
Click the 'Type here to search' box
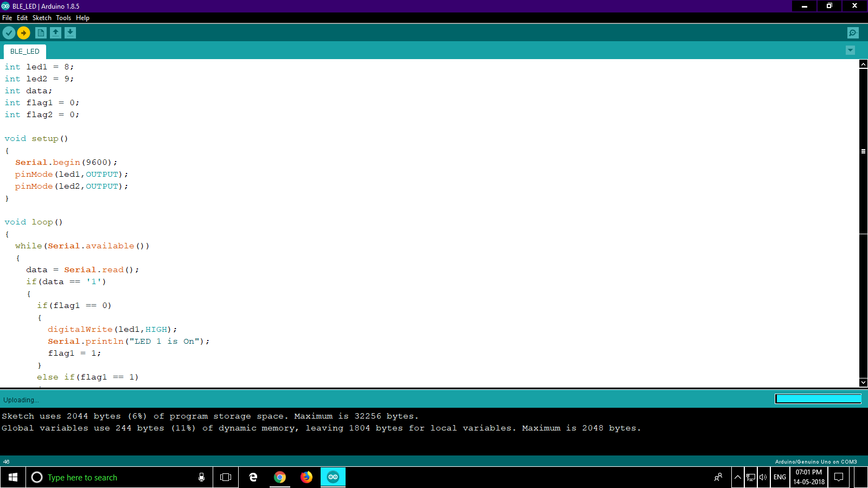pos(119,477)
